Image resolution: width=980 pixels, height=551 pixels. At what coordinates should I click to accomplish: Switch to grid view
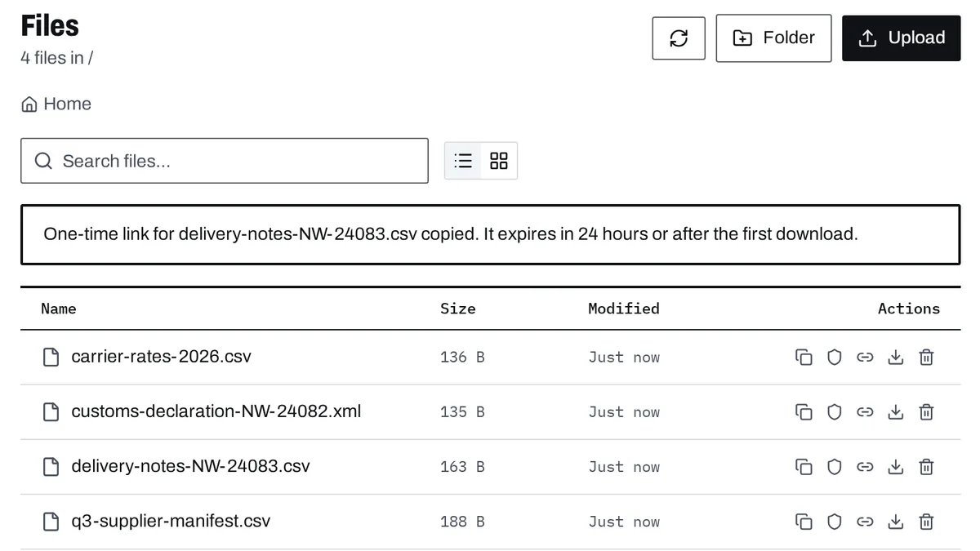point(498,161)
